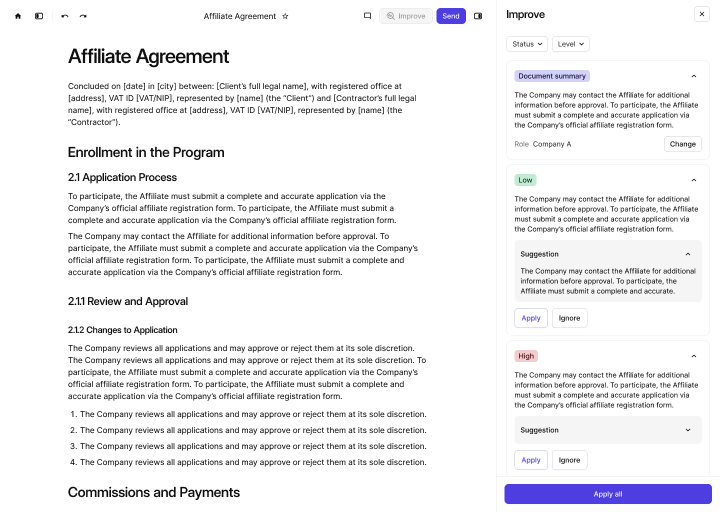Click the Improve button in toolbar
The image size is (720, 512).
coord(405,16)
